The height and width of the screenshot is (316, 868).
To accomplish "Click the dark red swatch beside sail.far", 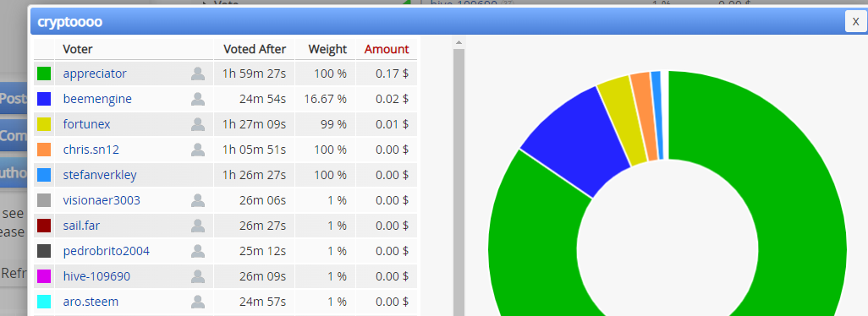I will [44, 226].
